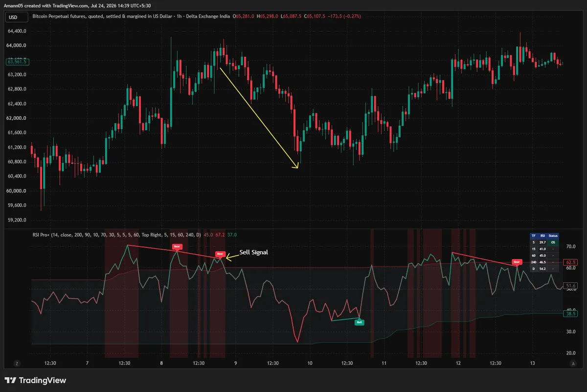Open the RSI Pro+ indicator legend
The image size is (587, 392).
pyautogui.click(x=116, y=235)
